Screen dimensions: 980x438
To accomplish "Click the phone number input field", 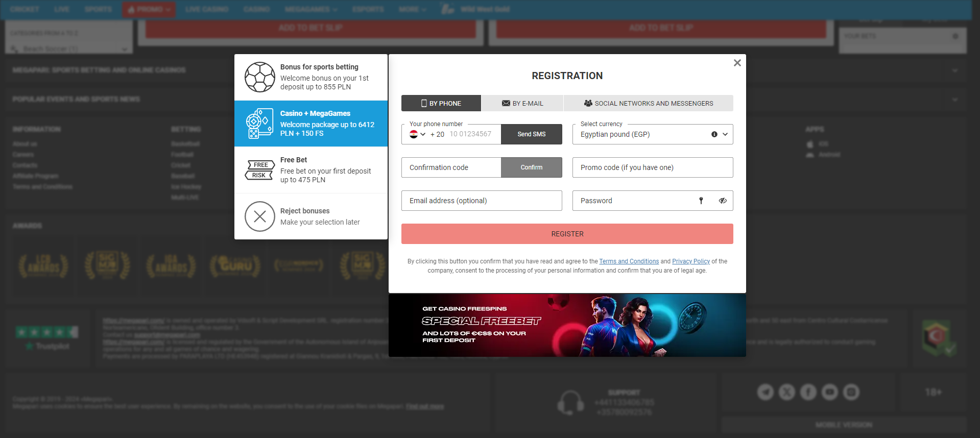I will pos(473,134).
